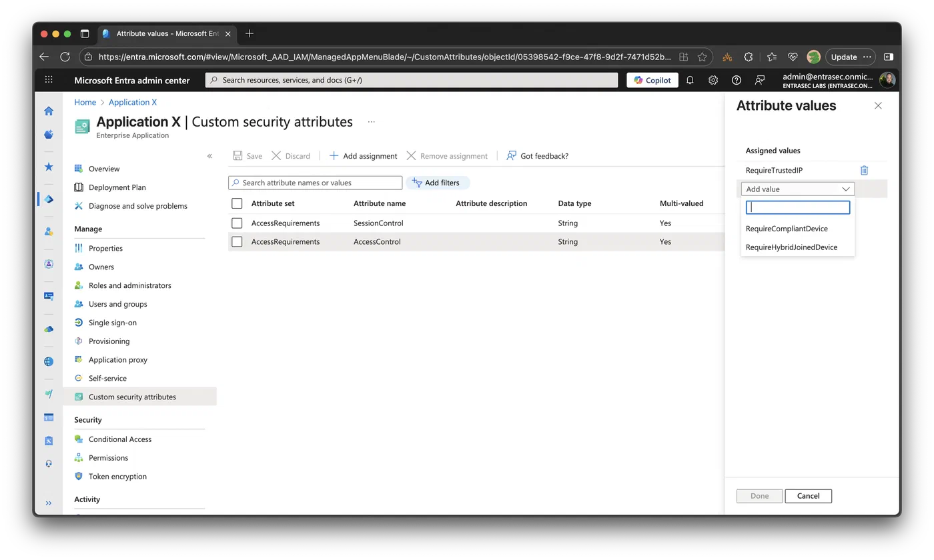Focus the search attribute names field
This screenshot has height=560, width=934.
[316, 183]
